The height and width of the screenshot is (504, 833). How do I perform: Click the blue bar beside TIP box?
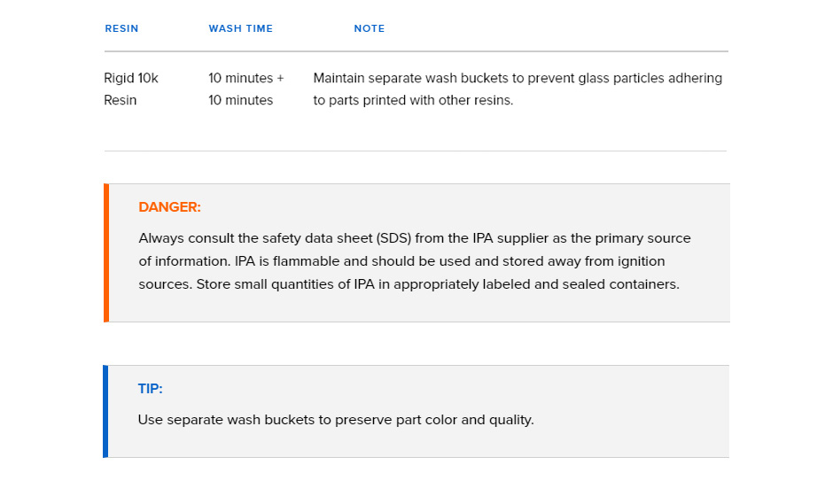click(105, 412)
